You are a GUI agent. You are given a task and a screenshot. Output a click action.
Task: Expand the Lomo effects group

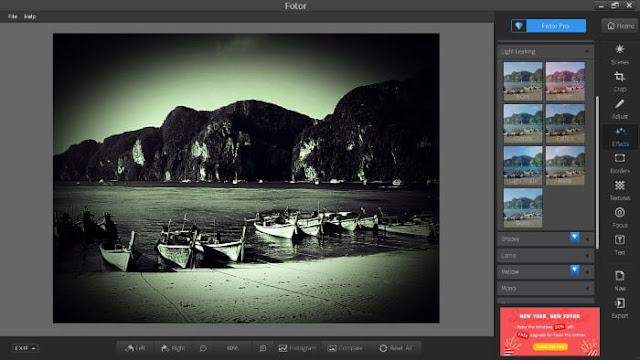[x=545, y=256]
